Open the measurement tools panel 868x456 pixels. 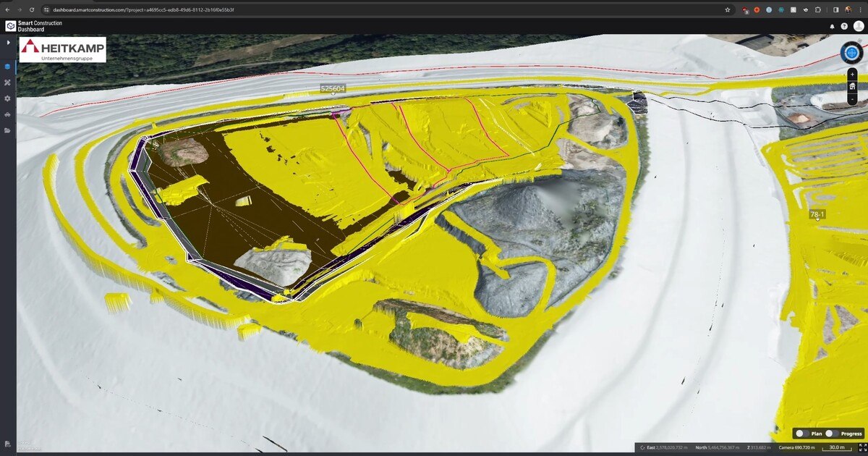coord(8,83)
